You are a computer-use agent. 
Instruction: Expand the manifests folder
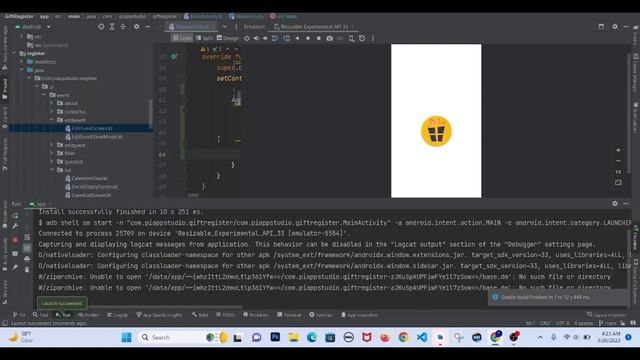coord(22,62)
